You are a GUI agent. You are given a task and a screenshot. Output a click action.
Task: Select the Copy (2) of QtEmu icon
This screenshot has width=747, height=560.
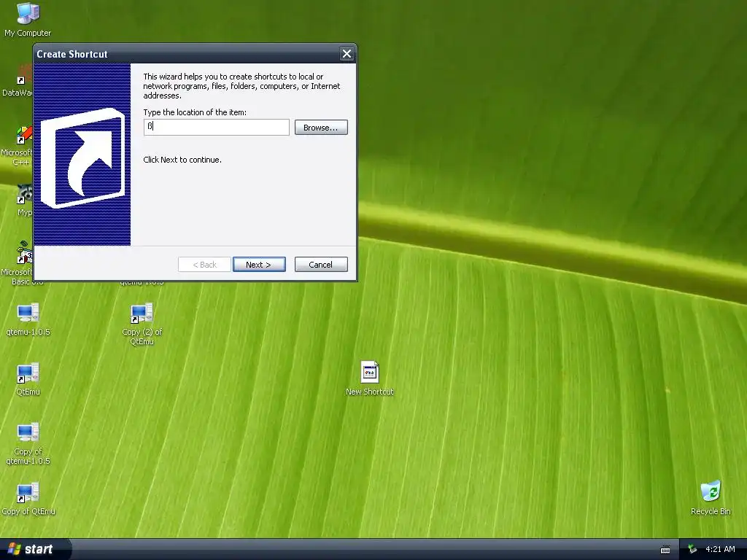click(142, 324)
